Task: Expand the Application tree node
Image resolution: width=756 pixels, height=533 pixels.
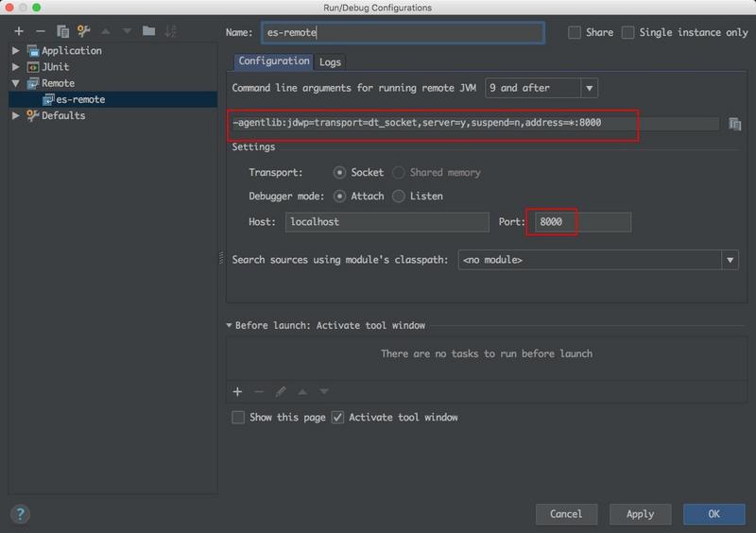Action: point(16,51)
